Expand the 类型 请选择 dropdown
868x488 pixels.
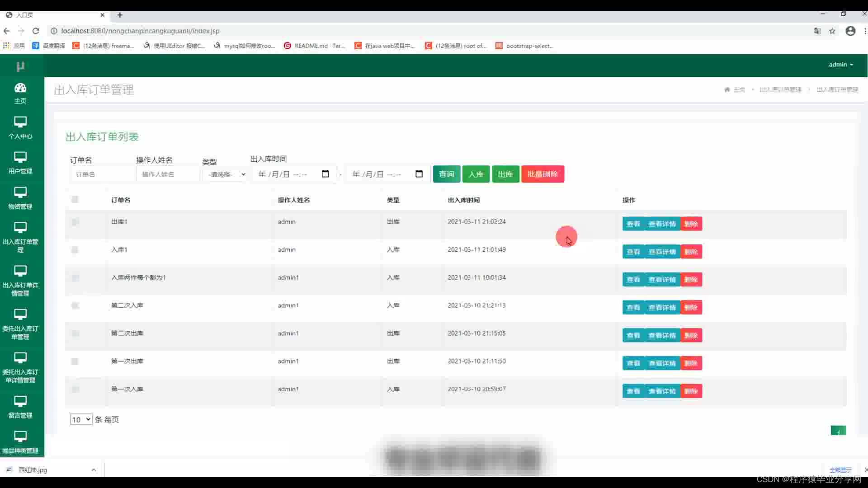[x=225, y=174]
